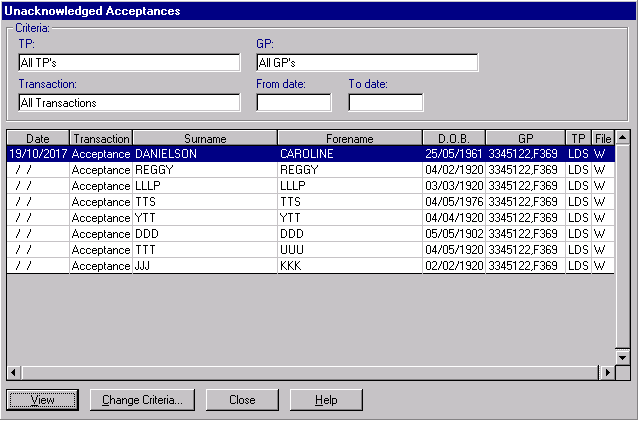Select the row with surname TTS
This screenshot has width=639, height=421.
(x=205, y=202)
